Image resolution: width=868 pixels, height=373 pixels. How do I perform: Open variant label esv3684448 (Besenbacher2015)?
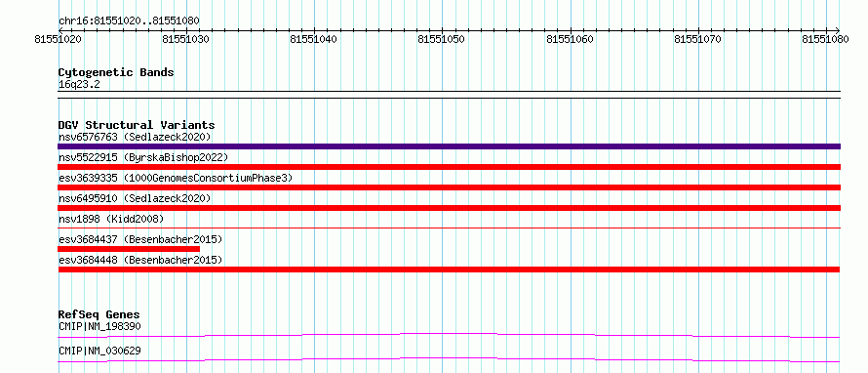point(140,260)
